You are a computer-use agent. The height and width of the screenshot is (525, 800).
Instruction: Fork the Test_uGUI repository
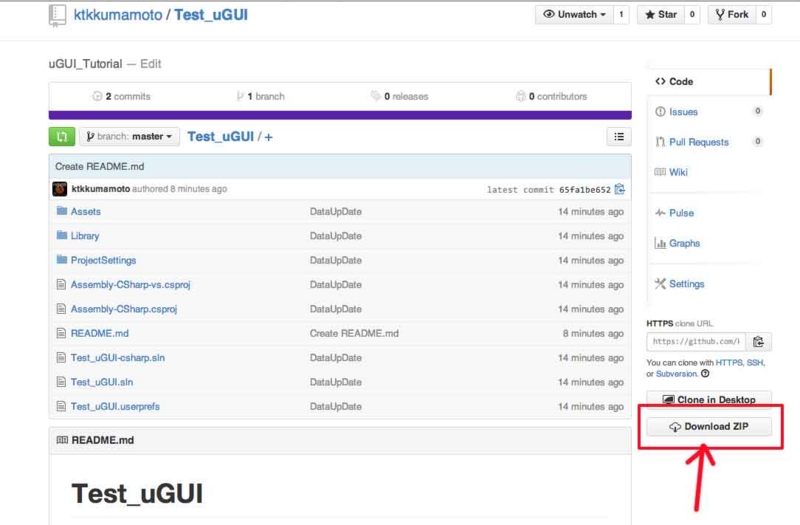point(732,14)
